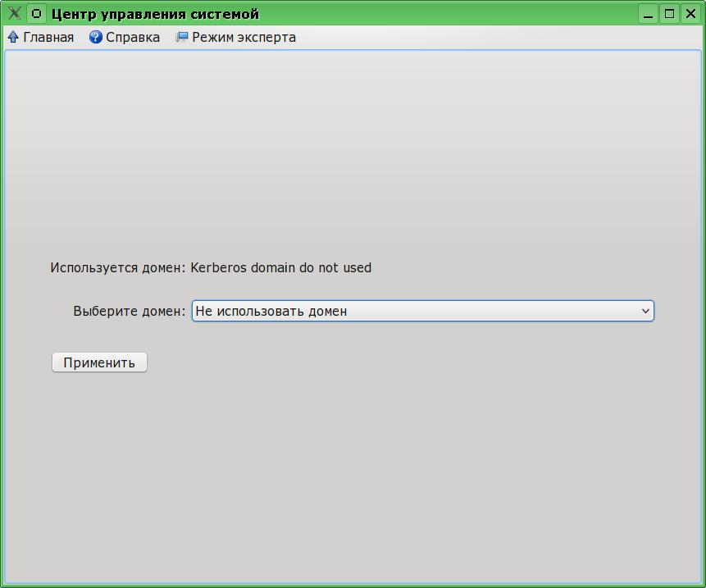Click the empty panel area below Применить
706x588 pixels.
[353, 476]
